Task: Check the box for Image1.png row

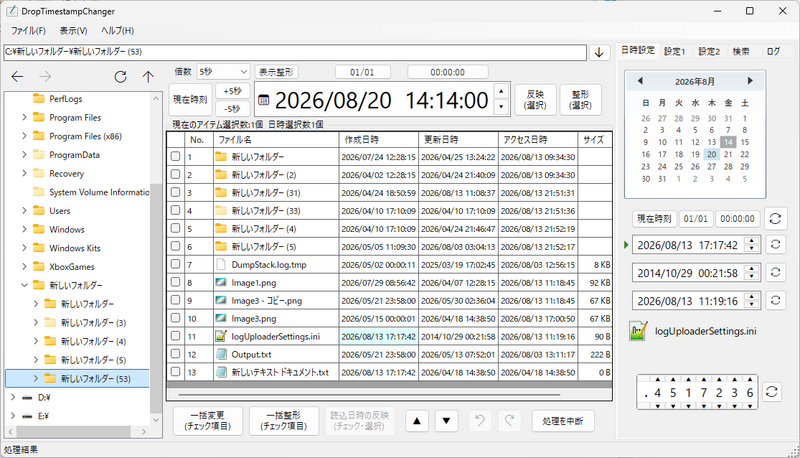Action: (176, 282)
